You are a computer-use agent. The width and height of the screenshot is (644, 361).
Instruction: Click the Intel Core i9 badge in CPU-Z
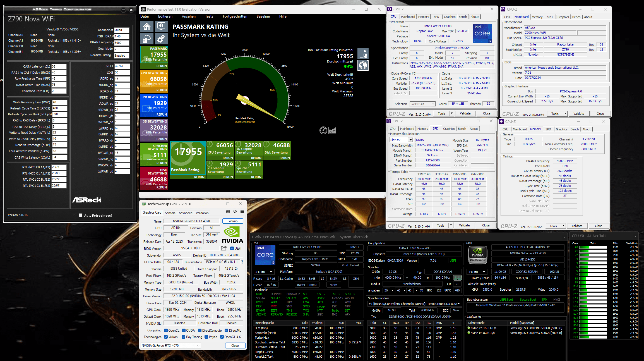(x=482, y=34)
